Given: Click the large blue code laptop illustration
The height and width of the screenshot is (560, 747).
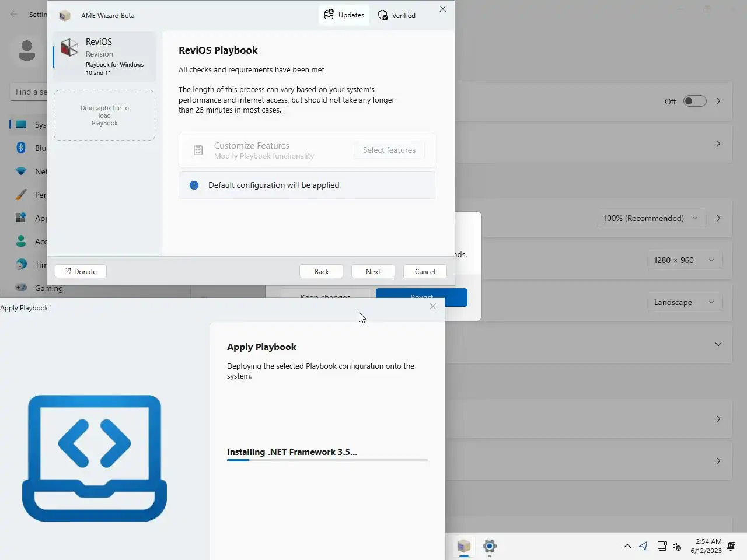Looking at the screenshot, I should [95, 458].
